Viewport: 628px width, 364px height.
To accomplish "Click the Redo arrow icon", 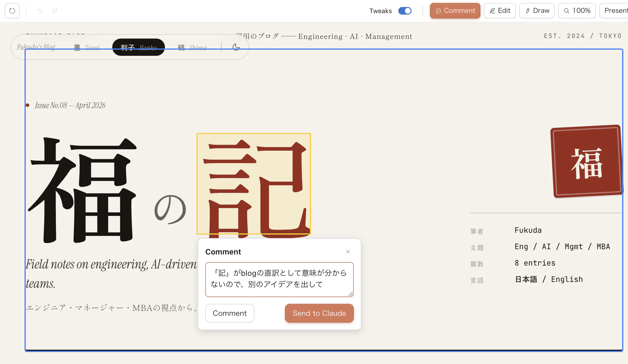I will [x=55, y=11].
